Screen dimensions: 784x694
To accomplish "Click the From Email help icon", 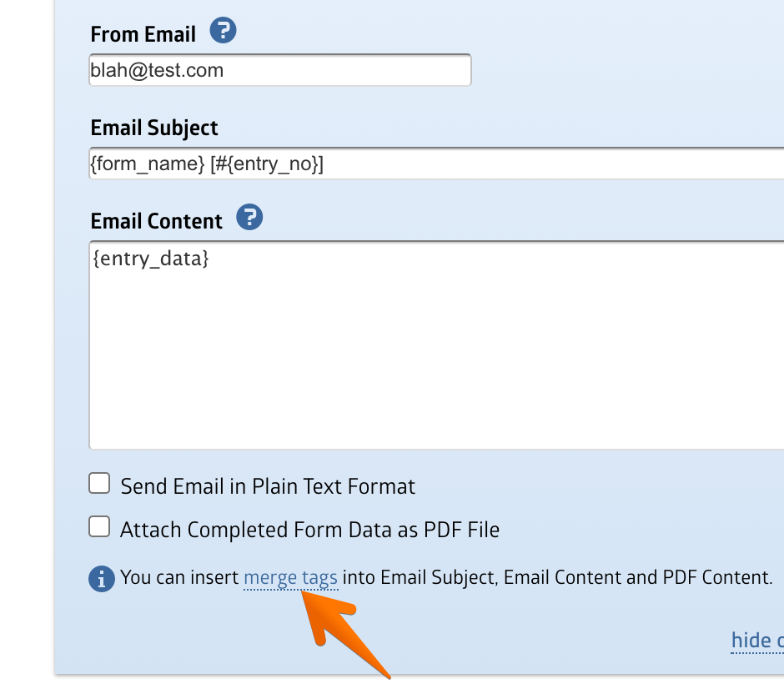I will coord(223,32).
